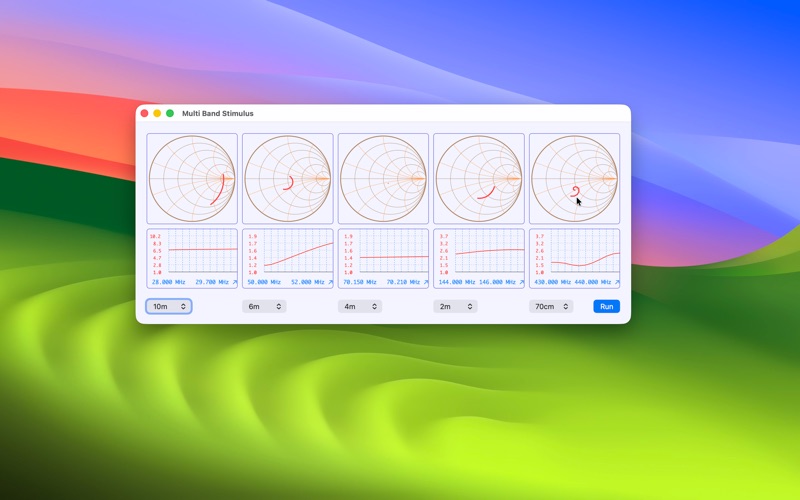The height and width of the screenshot is (500, 800).
Task: Open the 70cm band dropdown
Action: (551, 306)
